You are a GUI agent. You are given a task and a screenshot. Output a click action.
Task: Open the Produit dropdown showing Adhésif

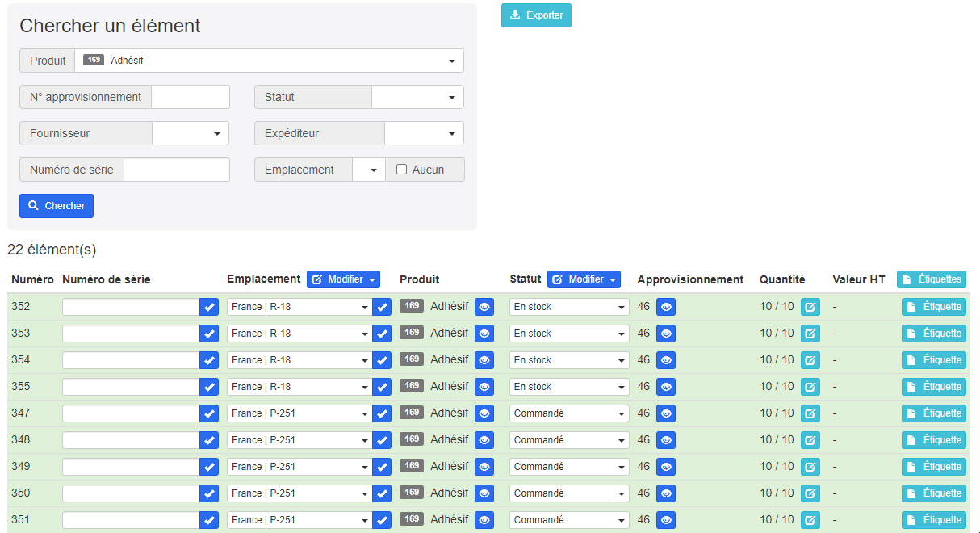[270, 61]
